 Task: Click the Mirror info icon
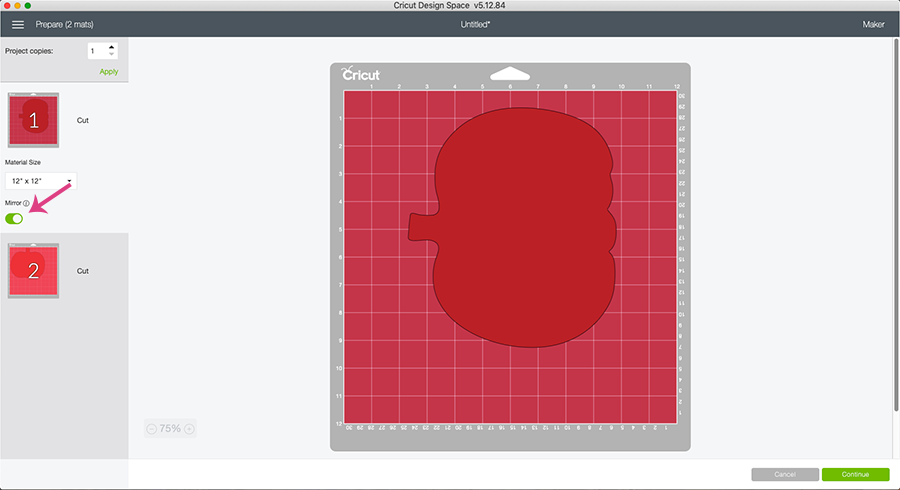[26, 203]
